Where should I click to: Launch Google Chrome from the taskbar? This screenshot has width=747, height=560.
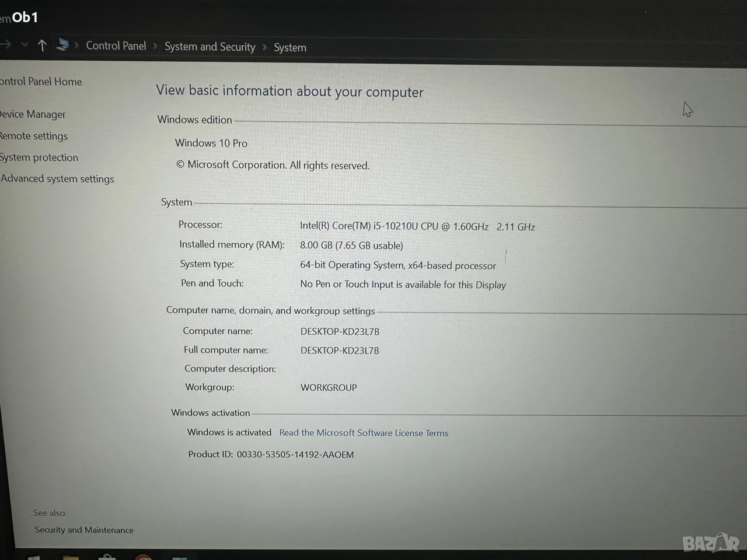144,556
